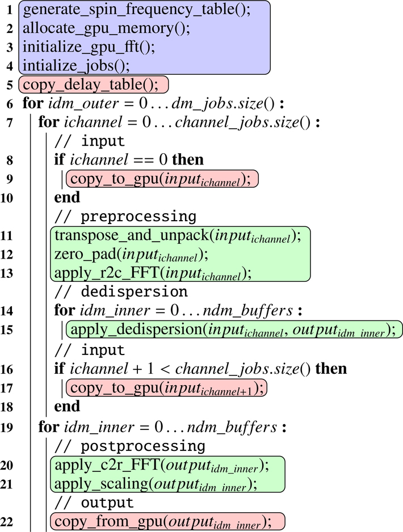Select the green apply_dedispersion box
The height and width of the screenshot is (532, 403).
(x=234, y=329)
